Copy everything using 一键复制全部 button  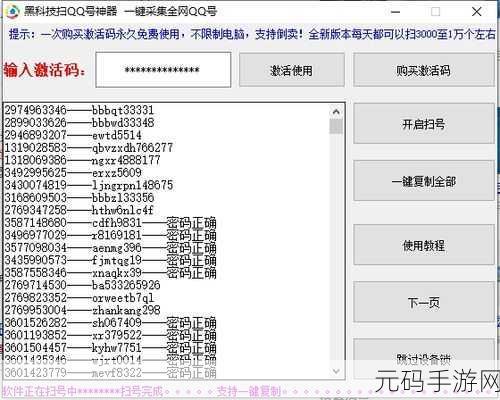423,181
